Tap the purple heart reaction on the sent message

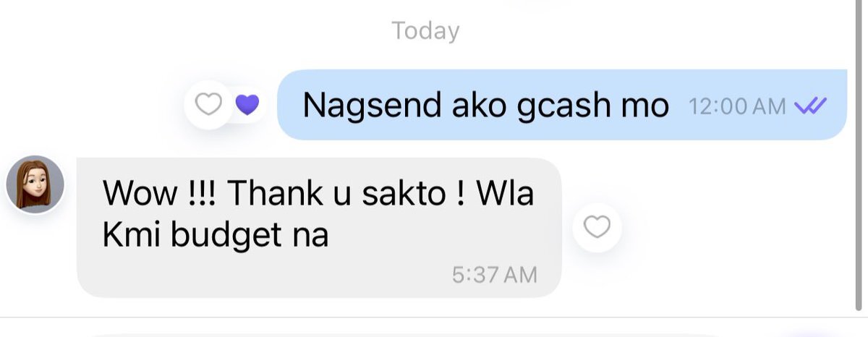coord(247,106)
